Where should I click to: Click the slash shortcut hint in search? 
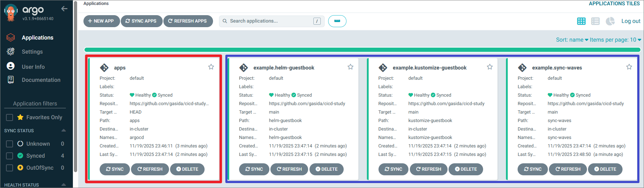point(317,21)
